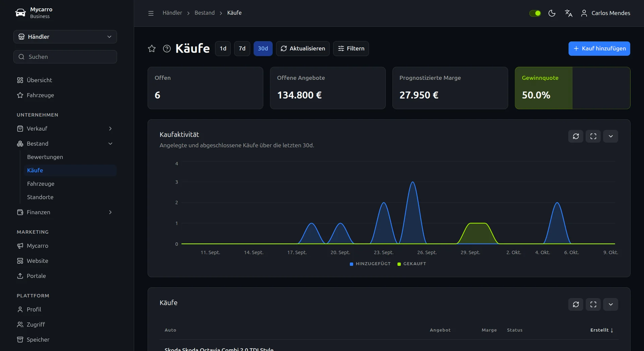Open Speicher in sidebar

tap(65, 339)
